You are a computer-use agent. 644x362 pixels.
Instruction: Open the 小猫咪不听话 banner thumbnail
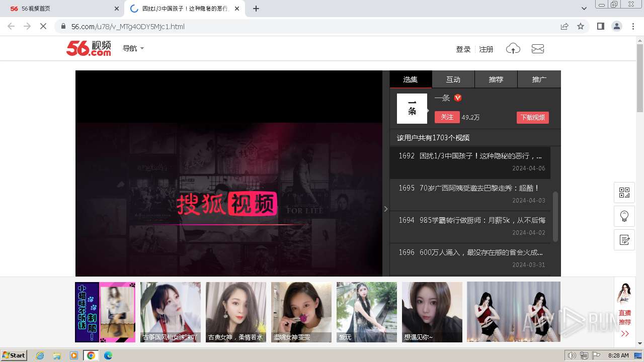coord(105,312)
